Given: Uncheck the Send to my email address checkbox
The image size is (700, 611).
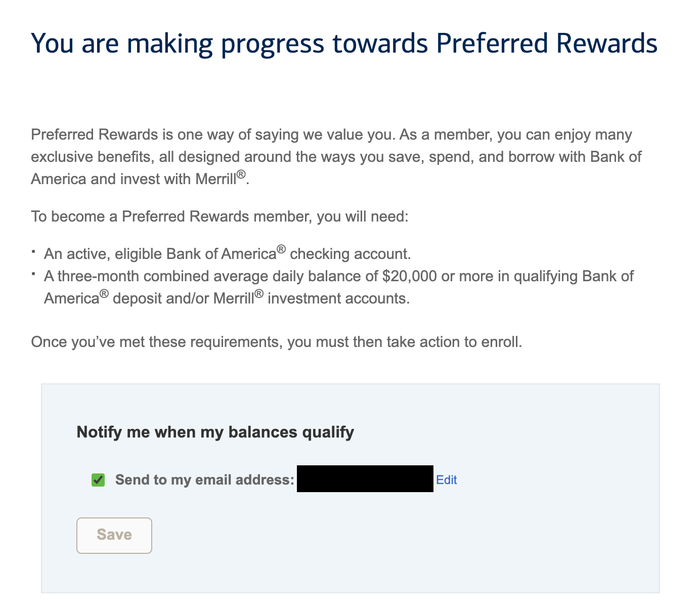Looking at the screenshot, I should coord(98,479).
